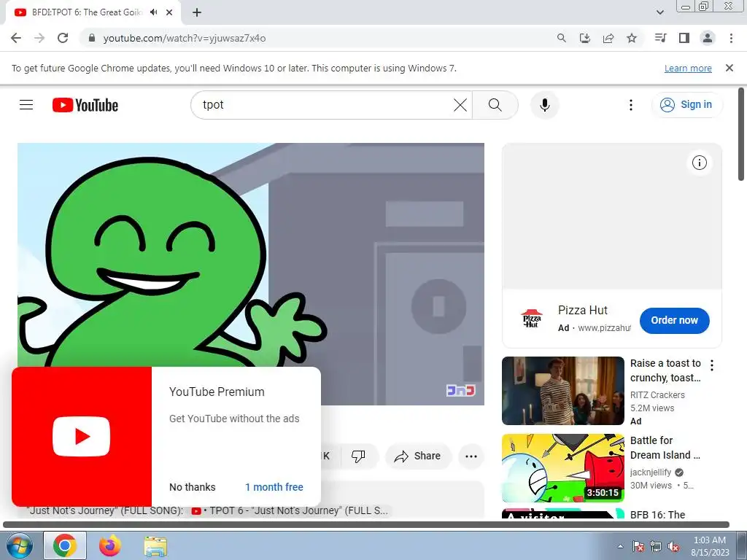Viewport: 747px width, 560px height.
Task: Click 1 month free offer
Action: pos(274,487)
